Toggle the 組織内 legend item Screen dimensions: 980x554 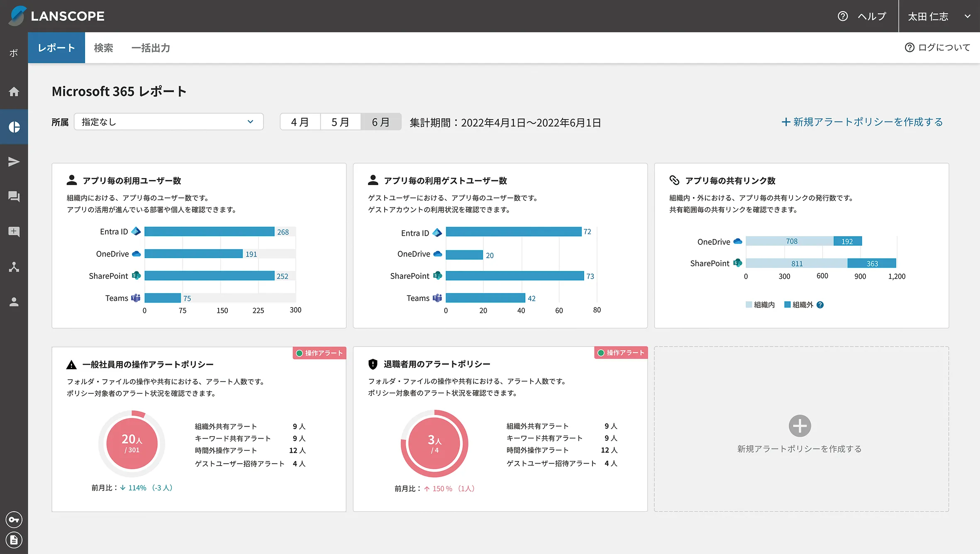click(x=760, y=305)
